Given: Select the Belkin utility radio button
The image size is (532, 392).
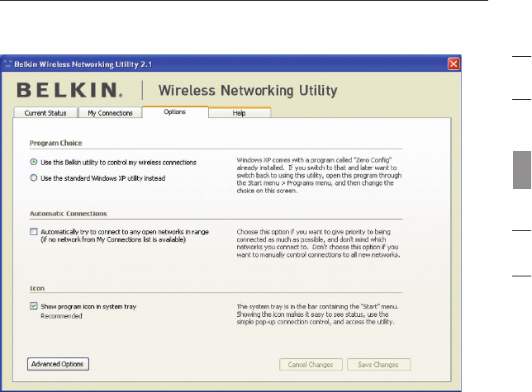Looking at the screenshot, I should [x=33, y=162].
